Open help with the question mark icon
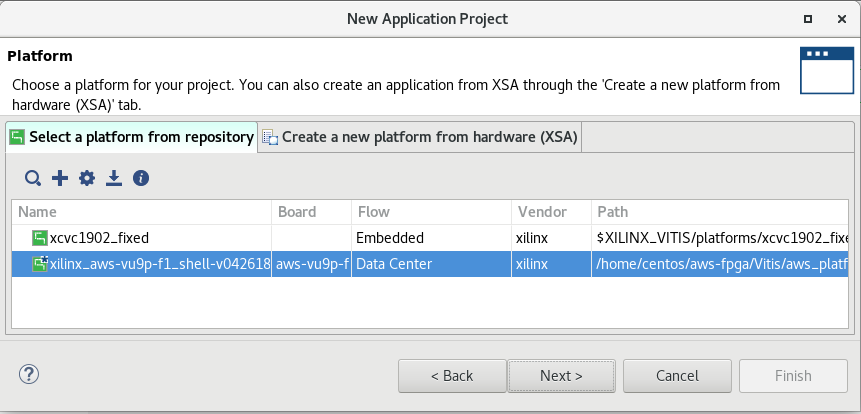861x414 pixels. pos(29,375)
